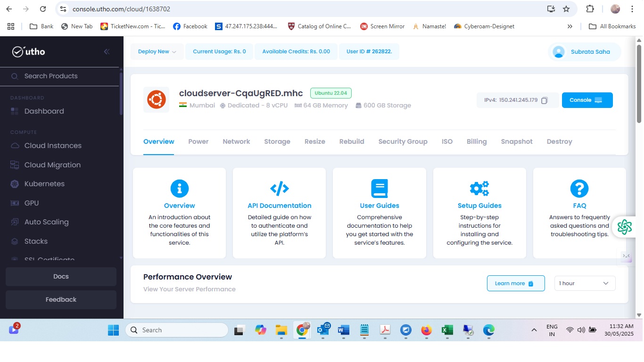Expand the Deploy New dropdown
The width and height of the screenshot is (644, 362).
pos(157,52)
